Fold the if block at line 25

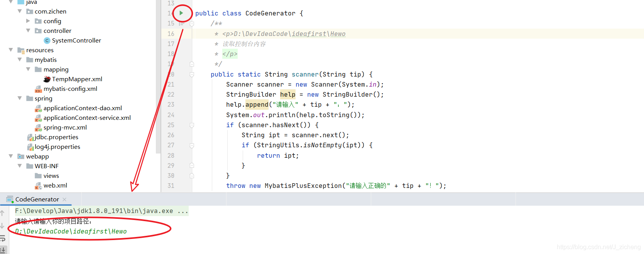[192, 125]
